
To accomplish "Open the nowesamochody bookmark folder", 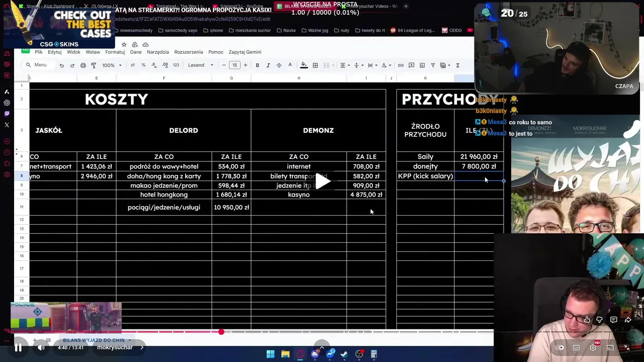I will 133,30.
